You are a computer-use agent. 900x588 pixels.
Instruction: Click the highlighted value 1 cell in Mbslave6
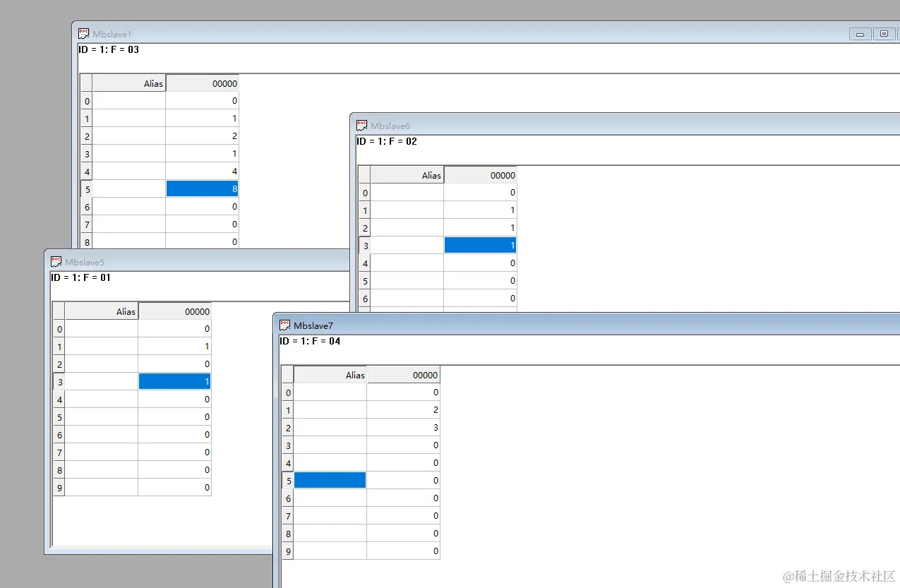[x=480, y=245]
